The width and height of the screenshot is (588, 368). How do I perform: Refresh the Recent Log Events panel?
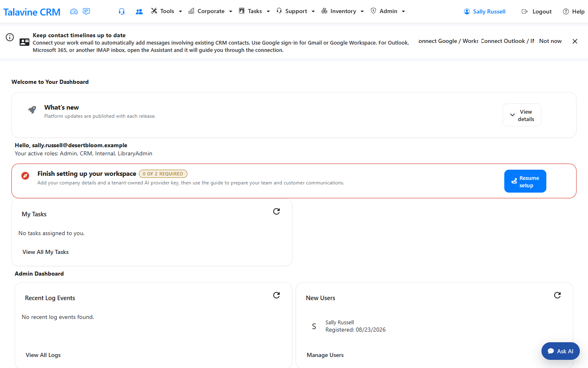276,295
